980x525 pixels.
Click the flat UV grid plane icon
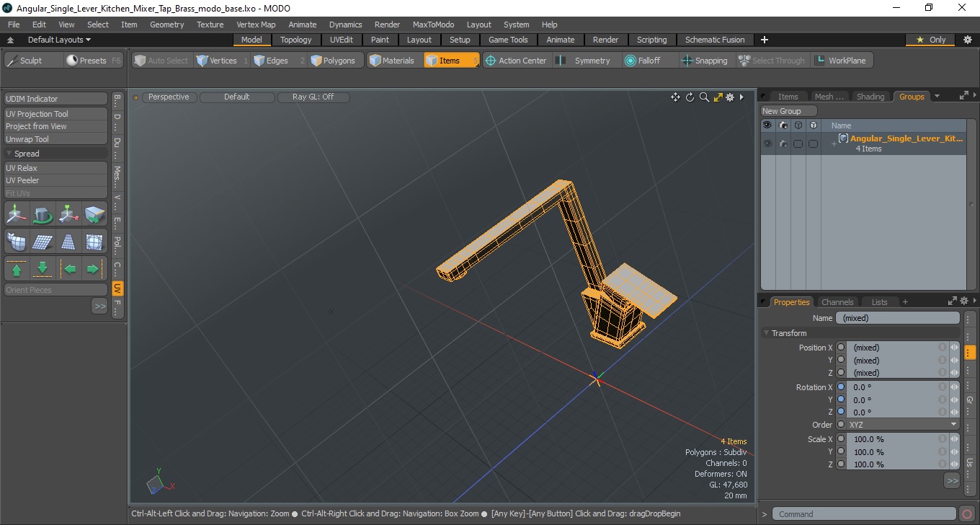pos(43,242)
